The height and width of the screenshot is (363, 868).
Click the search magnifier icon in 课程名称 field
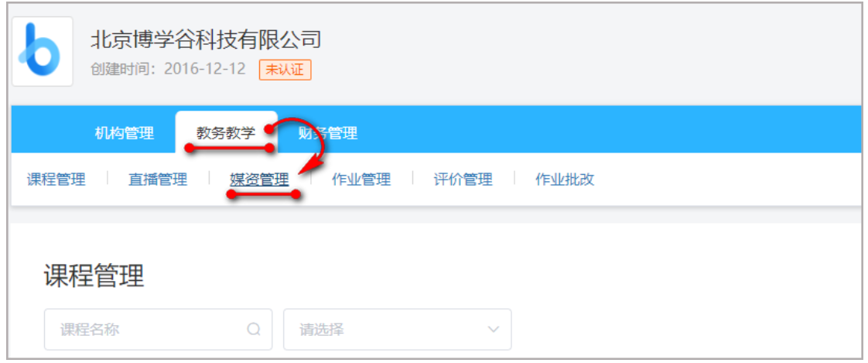254,329
